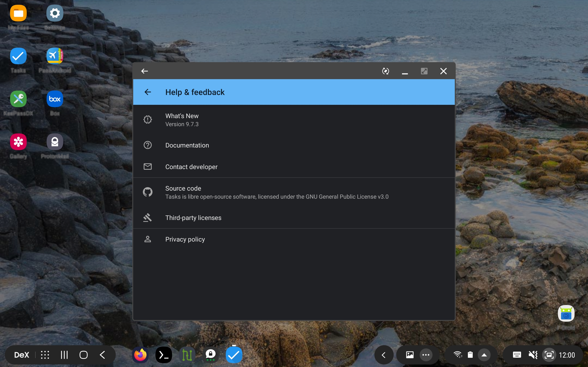
Task: Expand hidden tray icons with the up arrow
Action: point(485,355)
